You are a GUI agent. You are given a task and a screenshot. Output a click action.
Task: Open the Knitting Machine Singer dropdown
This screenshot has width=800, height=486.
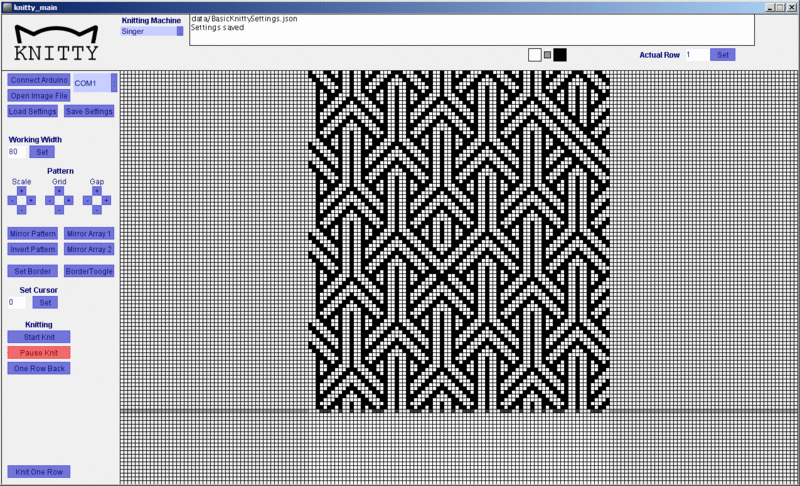pos(152,31)
